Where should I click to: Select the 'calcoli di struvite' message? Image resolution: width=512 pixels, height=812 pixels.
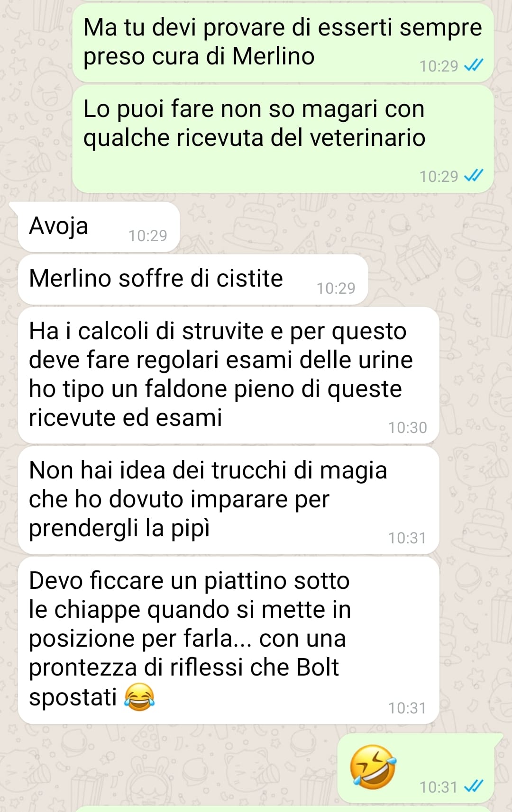[229, 375]
